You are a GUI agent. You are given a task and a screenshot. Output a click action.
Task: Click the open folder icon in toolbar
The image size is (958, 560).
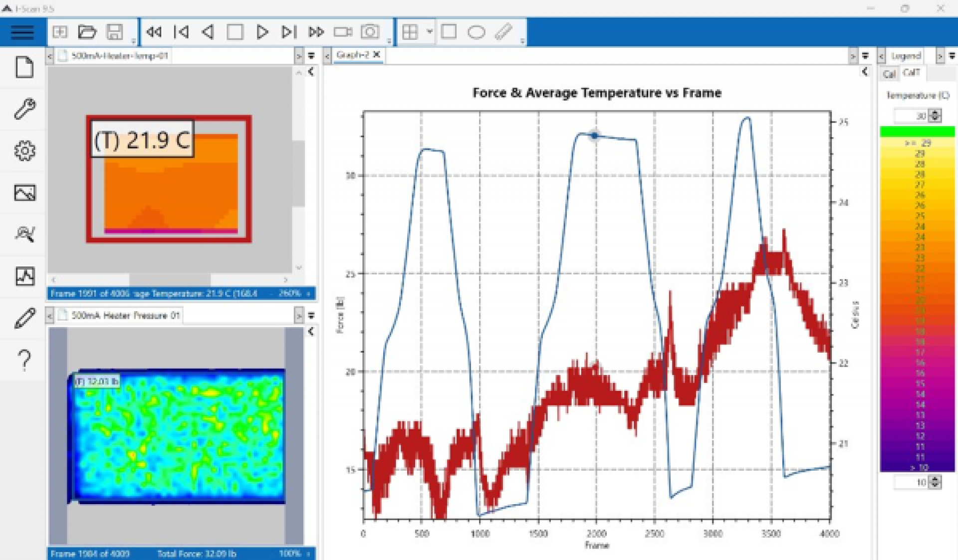tap(87, 32)
